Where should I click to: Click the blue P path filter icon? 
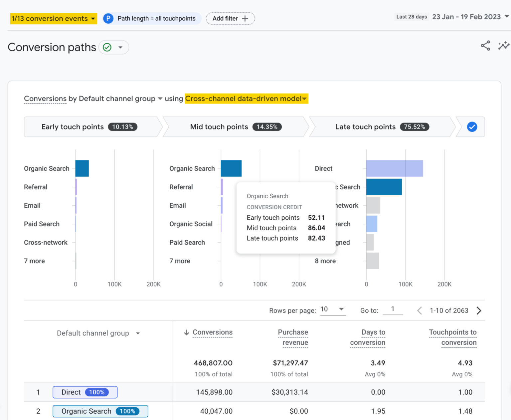pos(108,18)
